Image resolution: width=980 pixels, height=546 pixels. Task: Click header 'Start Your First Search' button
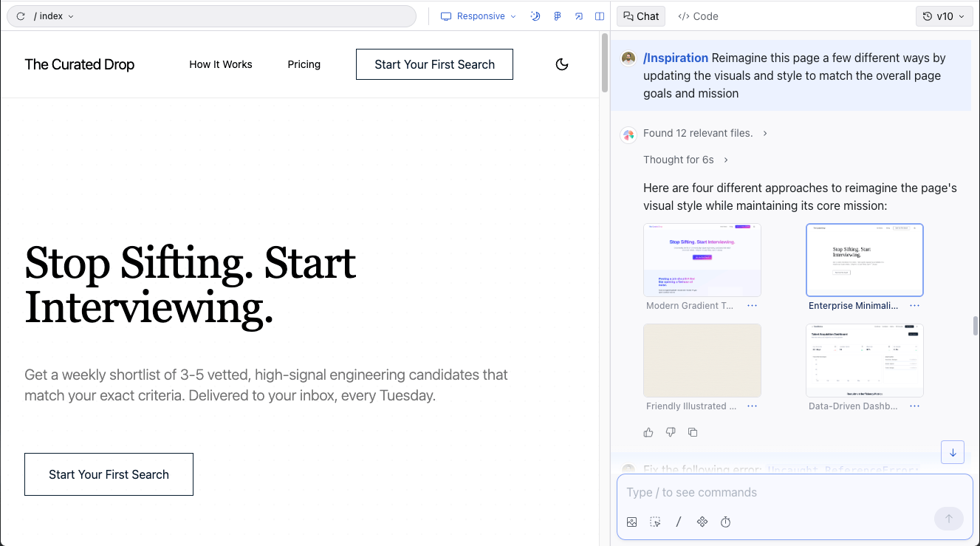tap(434, 64)
